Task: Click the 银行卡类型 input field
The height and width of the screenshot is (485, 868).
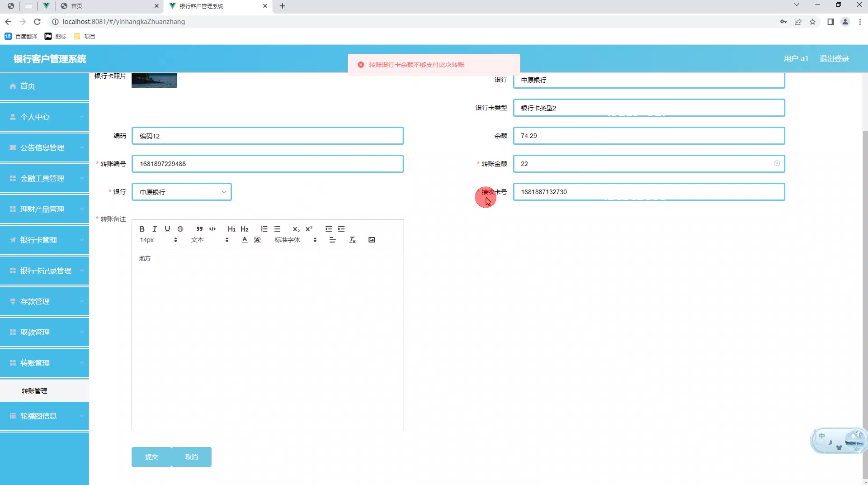Action: [649, 108]
